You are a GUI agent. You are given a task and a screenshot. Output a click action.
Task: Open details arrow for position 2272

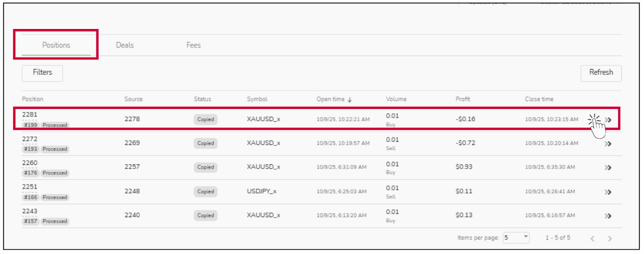click(608, 143)
